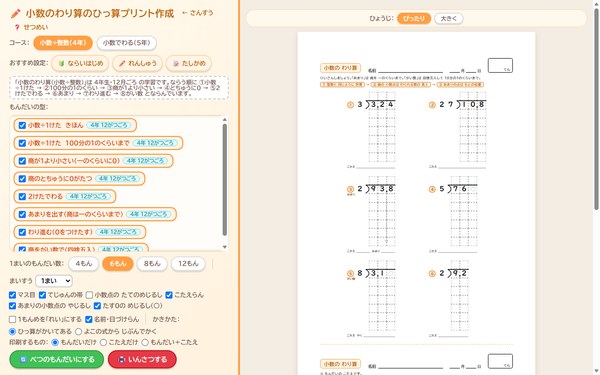
Task: Select ひっ算がかいてある radio option
Action: 12,331
